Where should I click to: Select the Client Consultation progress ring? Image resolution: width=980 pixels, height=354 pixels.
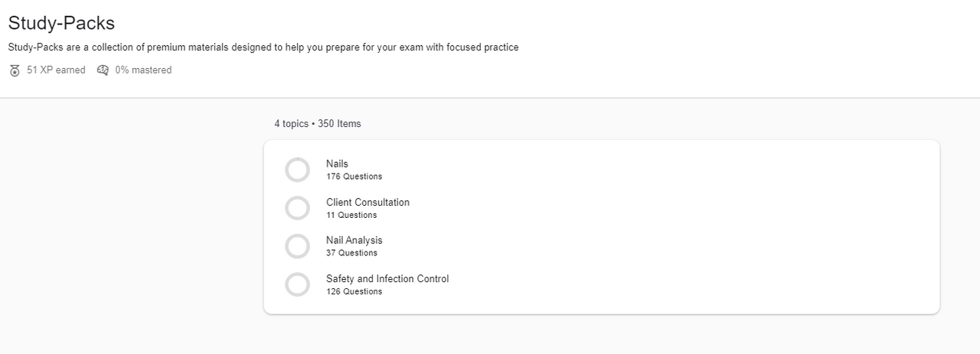click(x=297, y=208)
